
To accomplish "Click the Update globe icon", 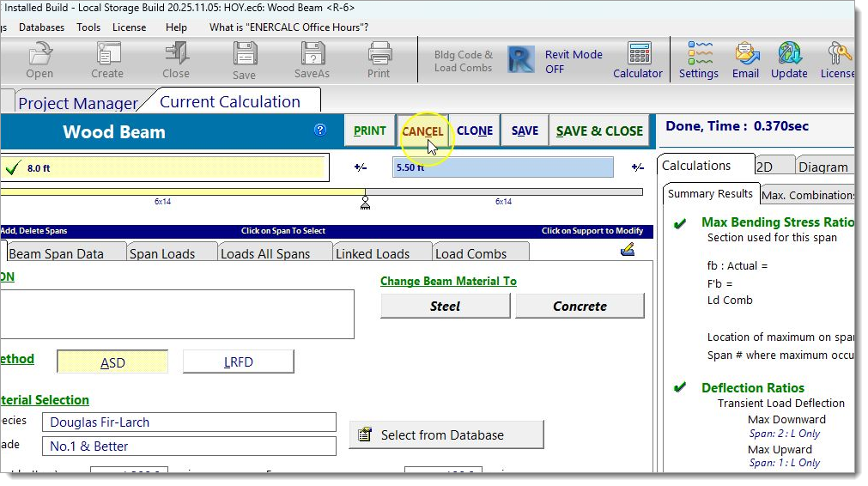I will 789,55.
